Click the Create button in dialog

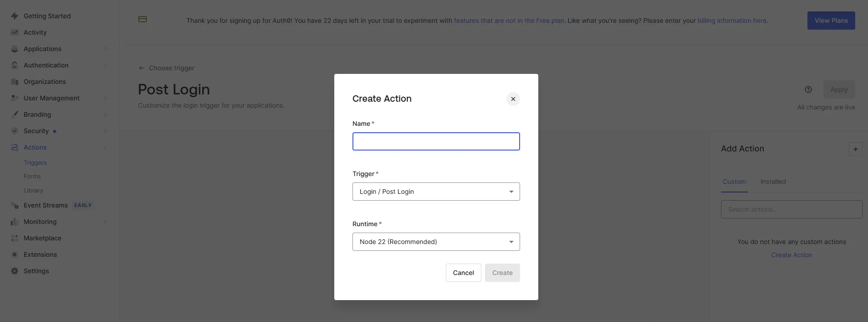[x=502, y=273]
